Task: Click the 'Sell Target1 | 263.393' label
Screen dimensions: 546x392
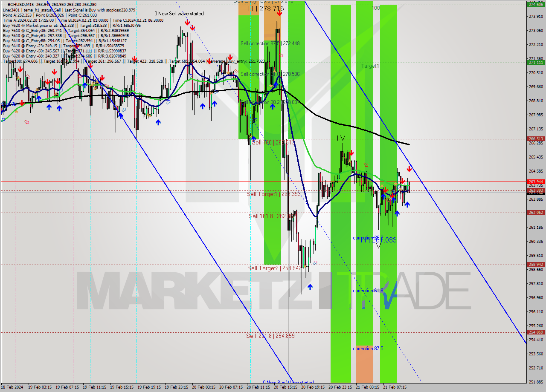Action: (274, 194)
